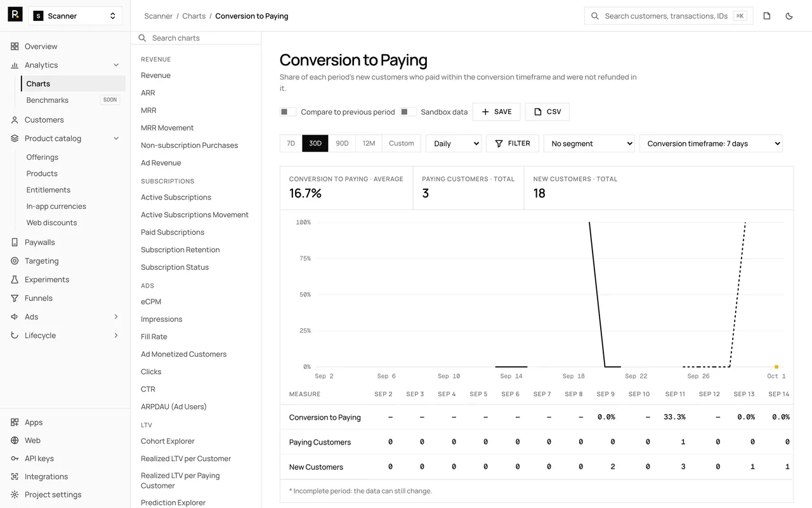This screenshot has height=508, width=812.
Task: Click the Analytics bar chart icon
Action: pyautogui.click(x=15, y=65)
